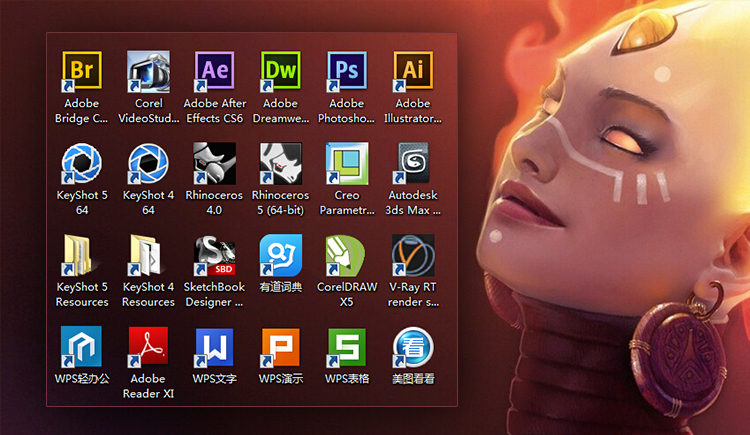Viewport: 750px width, 435px height.
Task: Select the WPS文字 writer icon
Action: 214,347
